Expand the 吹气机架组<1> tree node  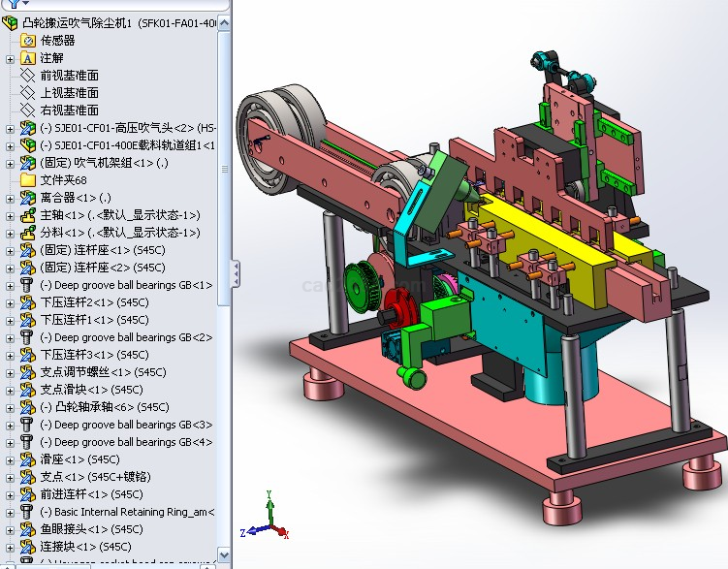click(10, 163)
